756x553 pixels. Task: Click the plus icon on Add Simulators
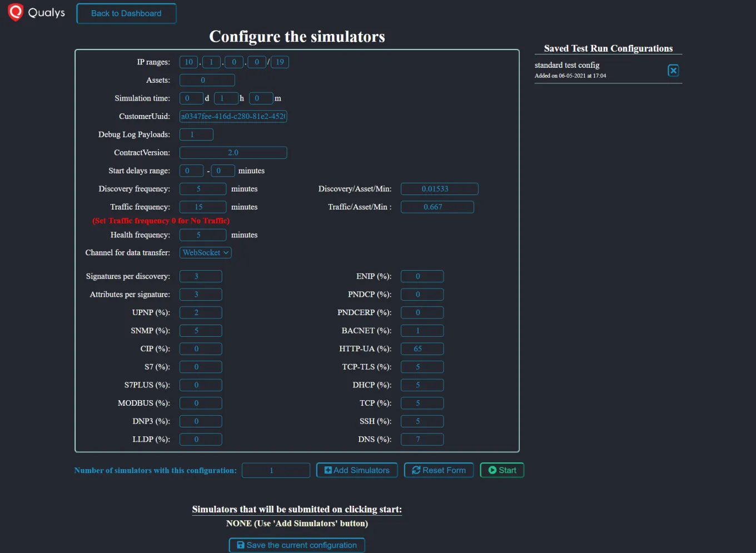329,470
